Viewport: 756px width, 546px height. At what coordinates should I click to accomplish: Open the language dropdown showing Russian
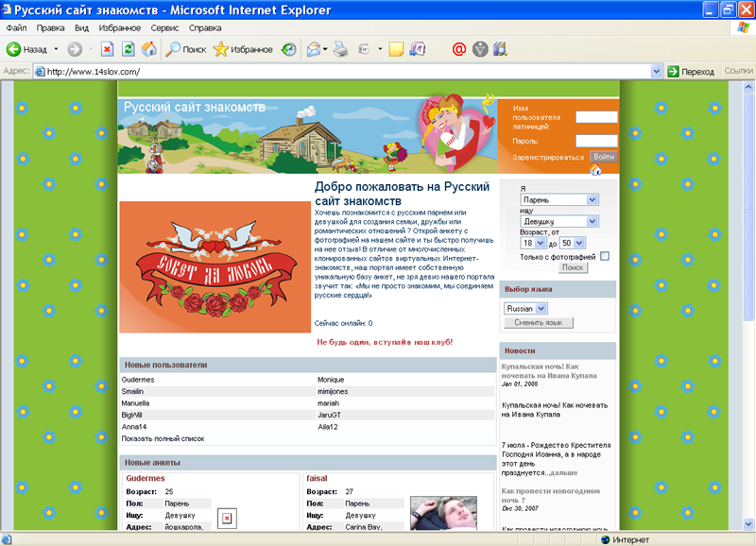coord(525,308)
